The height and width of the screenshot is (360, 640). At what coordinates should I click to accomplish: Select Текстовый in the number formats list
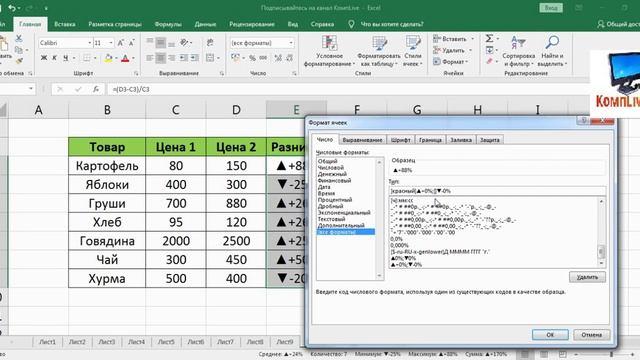(331, 219)
